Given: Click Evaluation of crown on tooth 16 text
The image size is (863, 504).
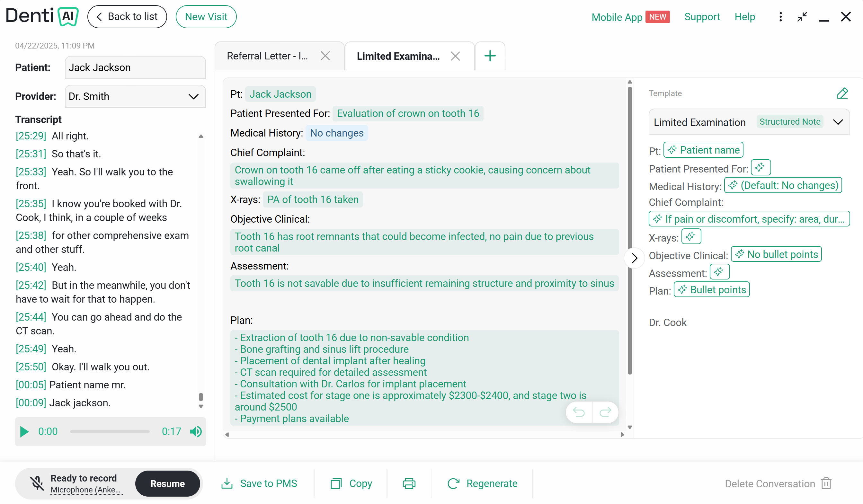Looking at the screenshot, I should pyautogui.click(x=408, y=113).
